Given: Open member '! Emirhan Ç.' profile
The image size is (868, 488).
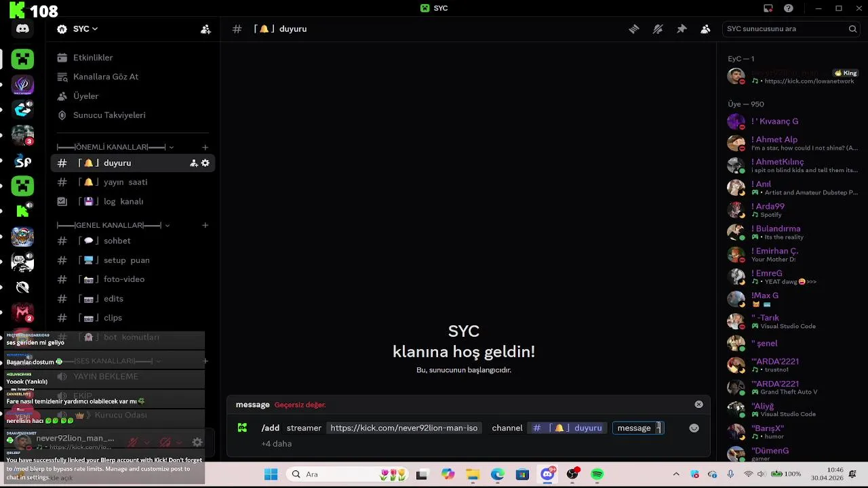Looking at the screenshot, I should tap(792, 255).
